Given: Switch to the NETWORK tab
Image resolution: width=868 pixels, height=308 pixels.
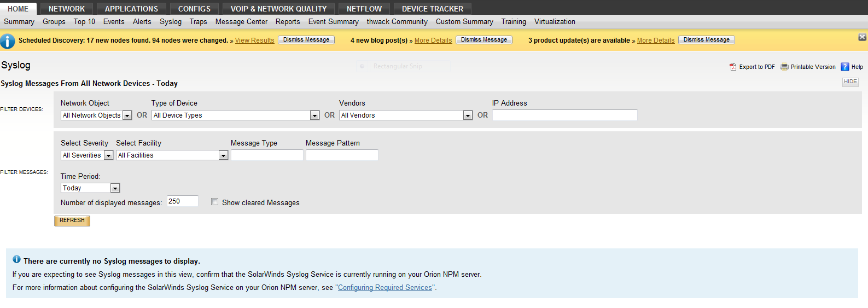Looking at the screenshot, I should [x=67, y=9].
